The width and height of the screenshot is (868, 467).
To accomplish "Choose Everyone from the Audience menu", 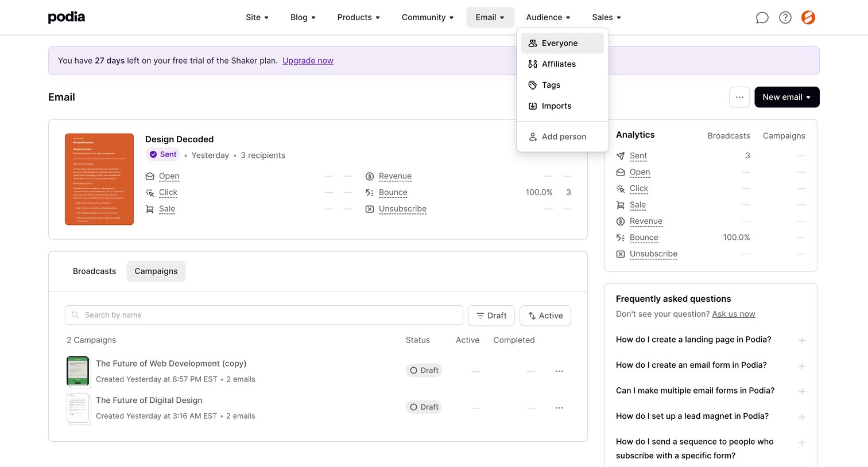I will tap(563, 43).
